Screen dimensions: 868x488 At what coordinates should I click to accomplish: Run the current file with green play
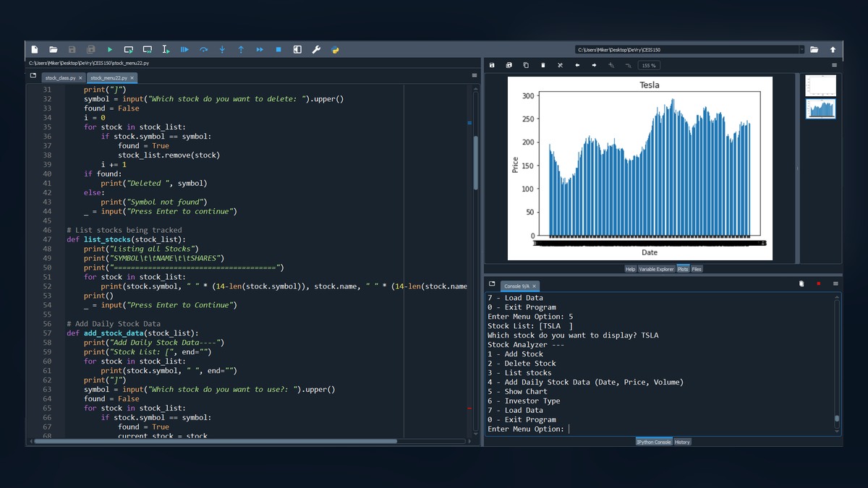click(x=110, y=50)
